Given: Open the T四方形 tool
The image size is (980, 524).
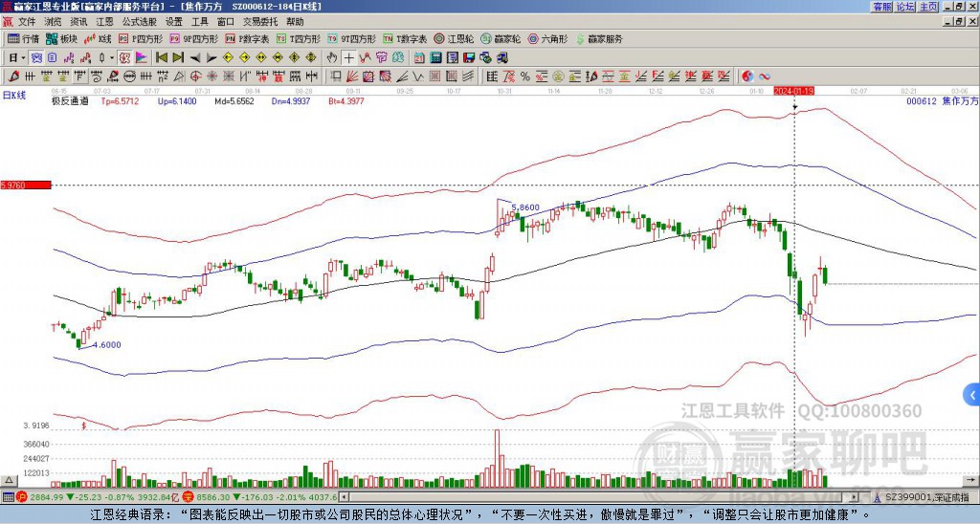Looking at the screenshot, I should tap(299, 38).
